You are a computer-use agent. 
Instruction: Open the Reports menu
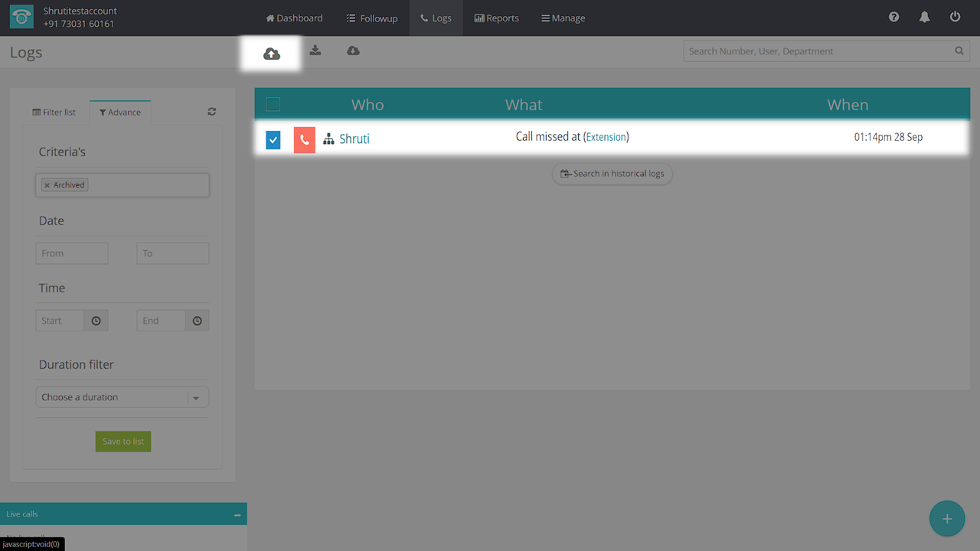point(496,18)
